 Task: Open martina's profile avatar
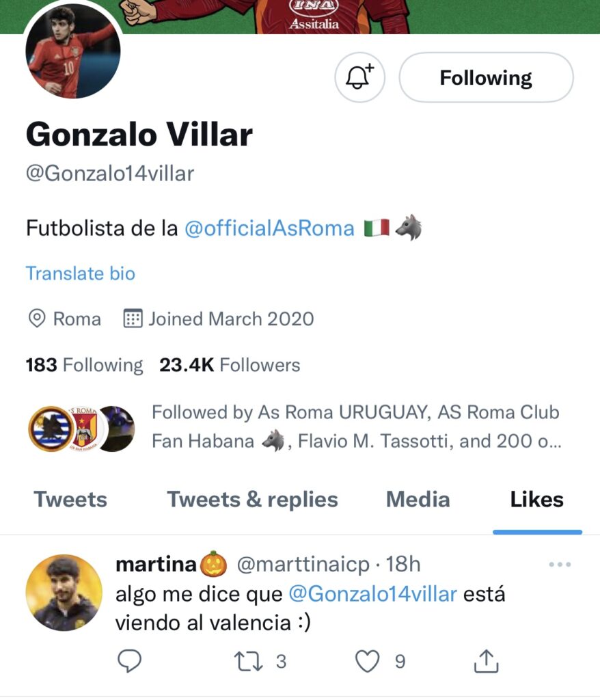coord(64,592)
